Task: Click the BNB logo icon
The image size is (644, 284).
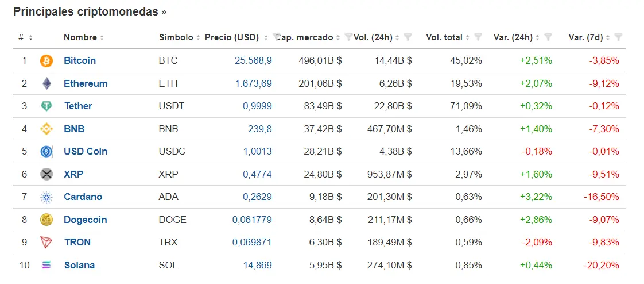Action: pyautogui.click(x=46, y=129)
